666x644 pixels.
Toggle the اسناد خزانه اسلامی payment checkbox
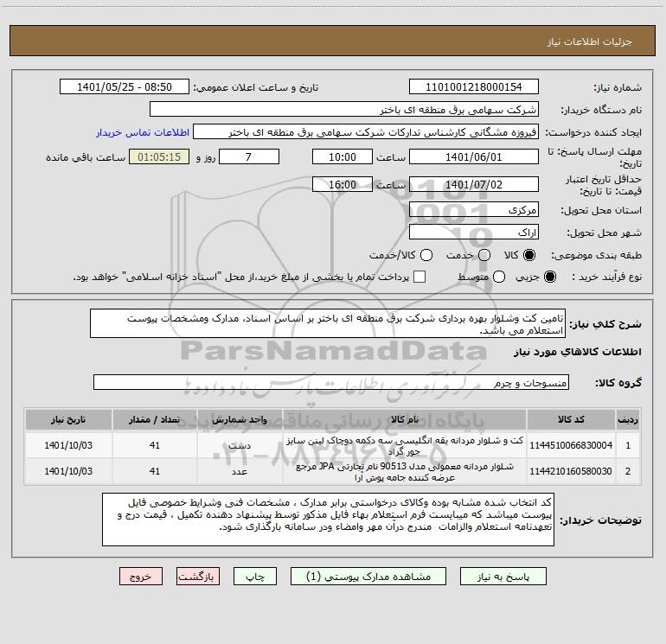pos(419,277)
